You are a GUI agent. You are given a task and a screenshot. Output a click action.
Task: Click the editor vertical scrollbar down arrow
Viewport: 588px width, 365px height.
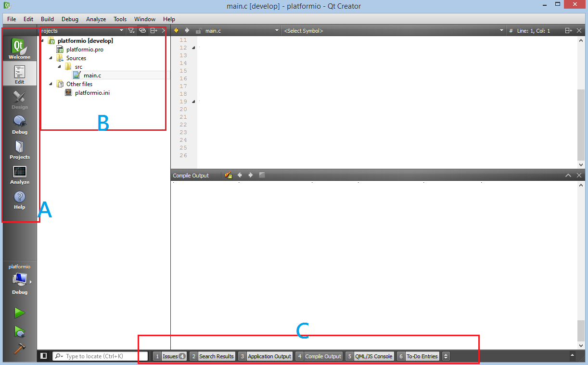(581, 164)
